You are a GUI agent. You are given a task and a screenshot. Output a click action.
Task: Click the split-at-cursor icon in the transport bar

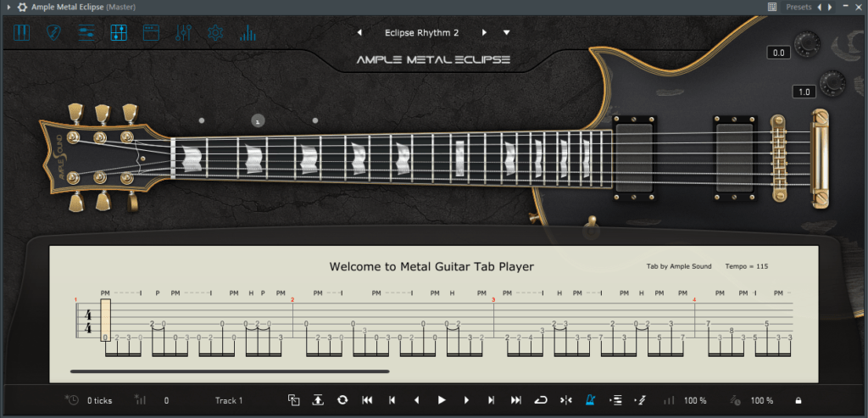(565, 400)
